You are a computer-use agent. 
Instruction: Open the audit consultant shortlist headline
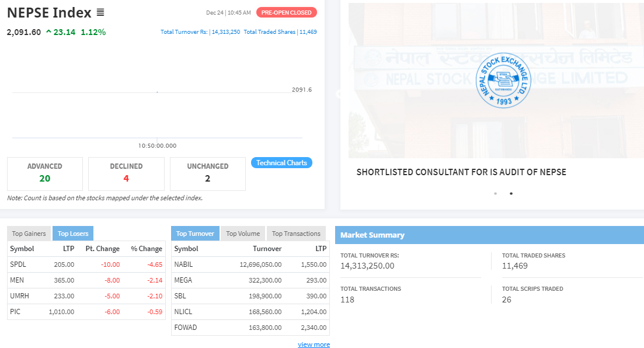point(461,172)
